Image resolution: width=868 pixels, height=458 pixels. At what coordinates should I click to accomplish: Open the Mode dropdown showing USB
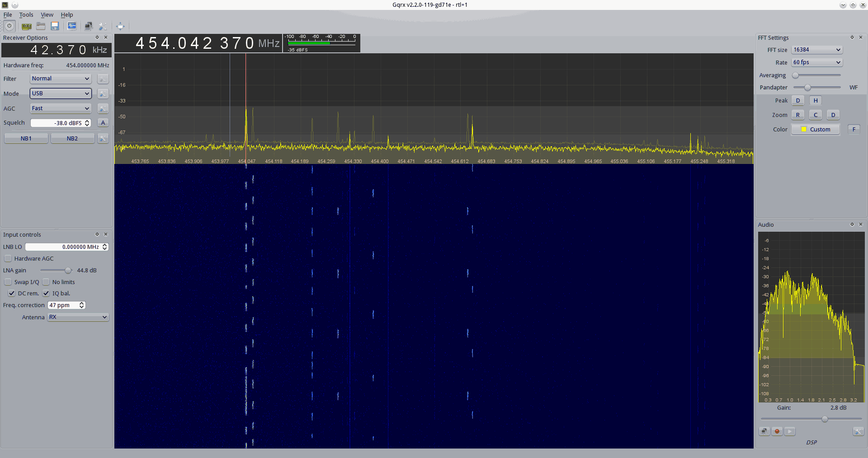coord(61,93)
